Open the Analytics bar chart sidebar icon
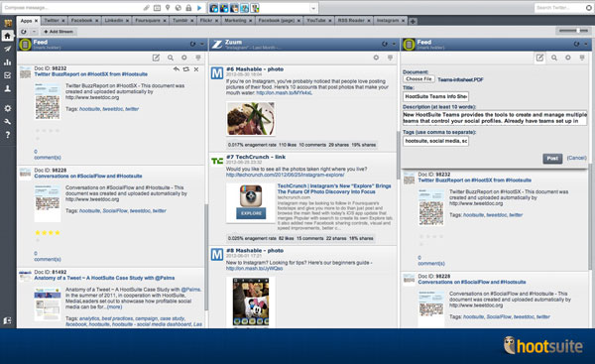The image size is (595, 364). pos(7,62)
